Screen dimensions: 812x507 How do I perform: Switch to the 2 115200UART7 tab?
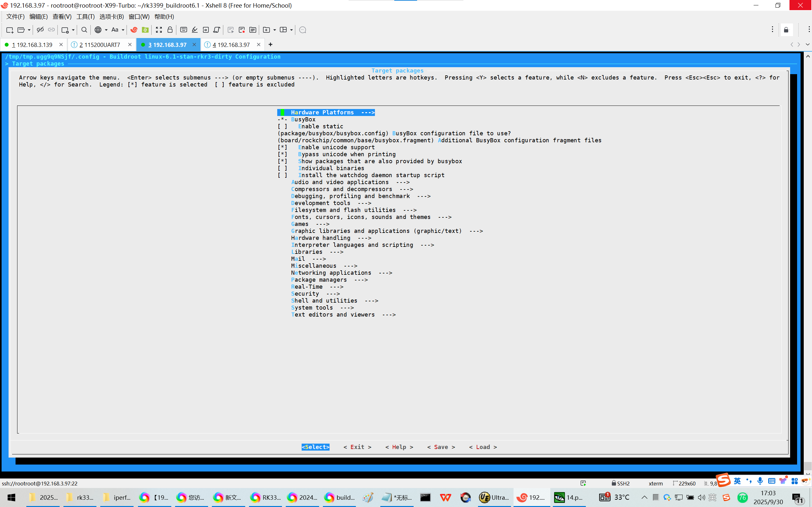tap(100, 45)
